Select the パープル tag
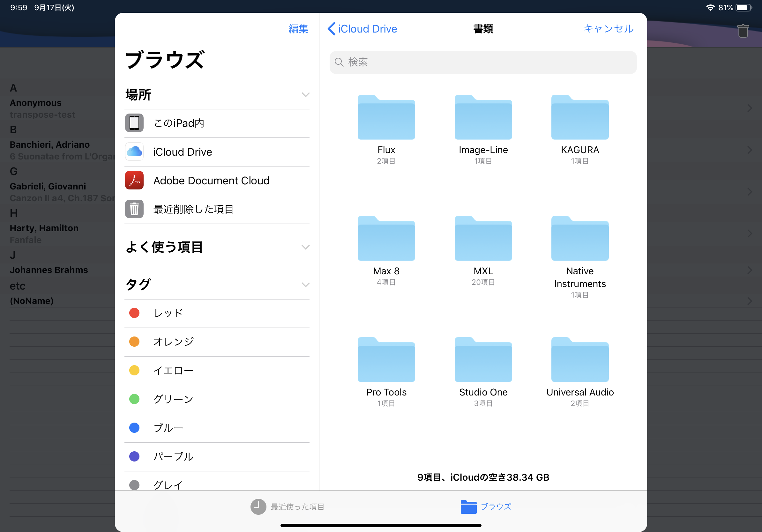Viewport: 762px width, 532px height. [x=217, y=456]
